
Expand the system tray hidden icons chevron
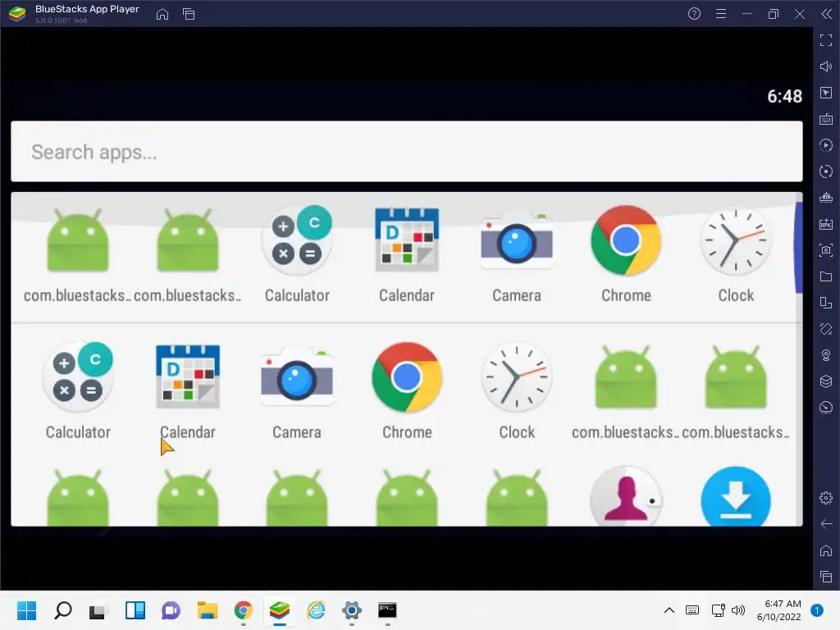click(669, 610)
